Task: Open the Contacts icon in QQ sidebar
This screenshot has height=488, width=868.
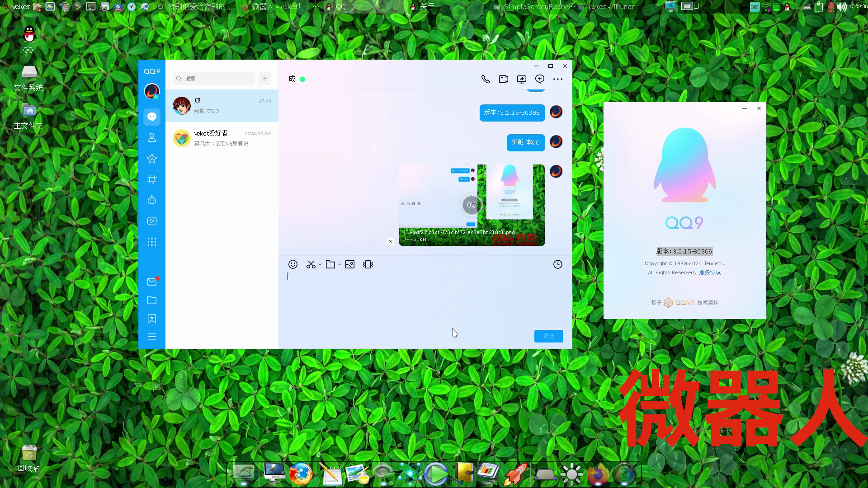Action: click(x=152, y=138)
